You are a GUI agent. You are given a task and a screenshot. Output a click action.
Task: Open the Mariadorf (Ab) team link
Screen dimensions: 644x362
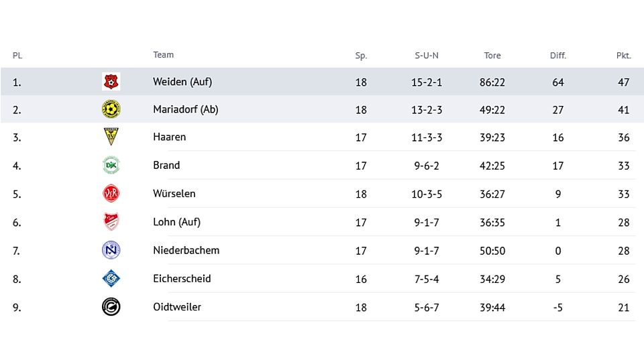tap(186, 109)
